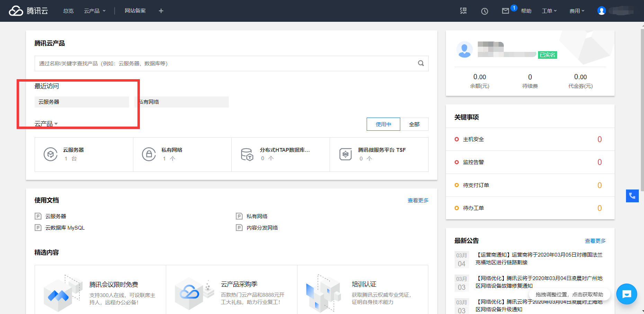Expand the 工单 dropdown menu
Image resolution: width=644 pixels, height=314 pixels.
pyautogui.click(x=549, y=11)
